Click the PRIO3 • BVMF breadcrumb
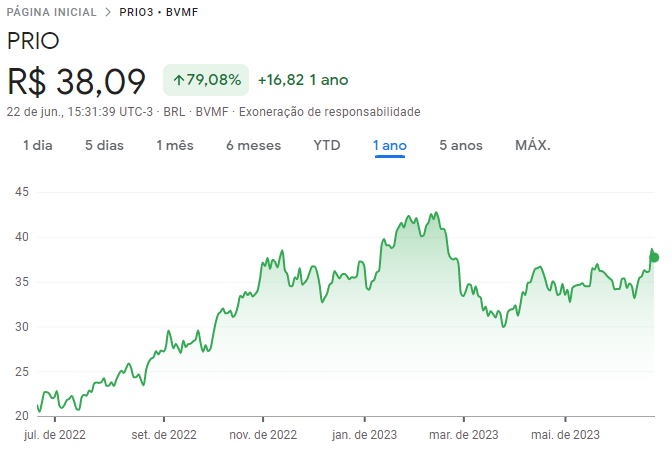 pyautogui.click(x=159, y=12)
